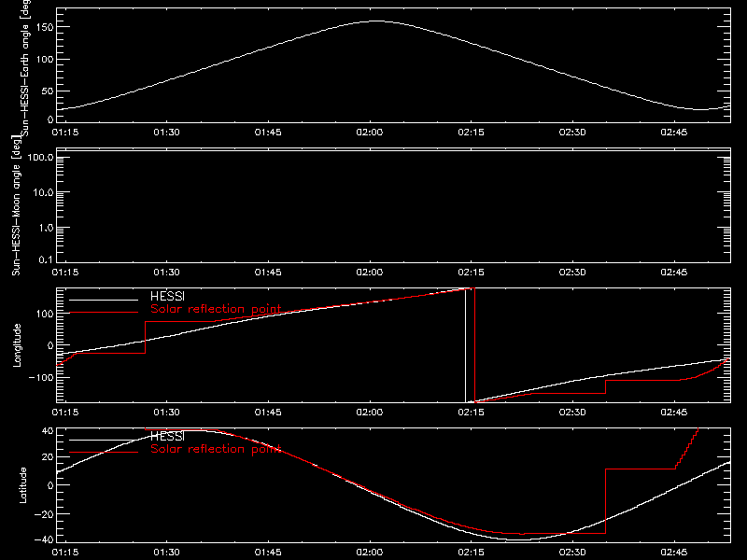The width and height of the screenshot is (747, 560).
Task: Click the '-100' tick on Longitude axis
Action: (x=41, y=377)
